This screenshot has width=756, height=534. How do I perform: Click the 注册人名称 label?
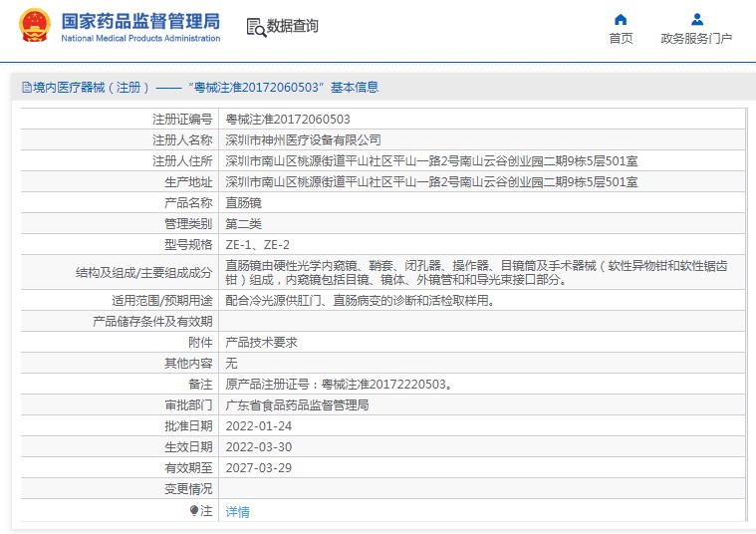182,139
